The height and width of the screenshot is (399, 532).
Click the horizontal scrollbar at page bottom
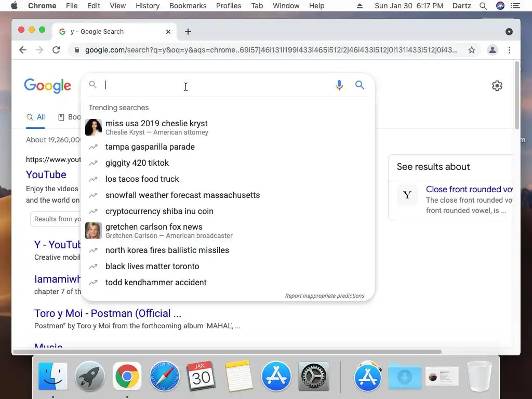(227, 352)
